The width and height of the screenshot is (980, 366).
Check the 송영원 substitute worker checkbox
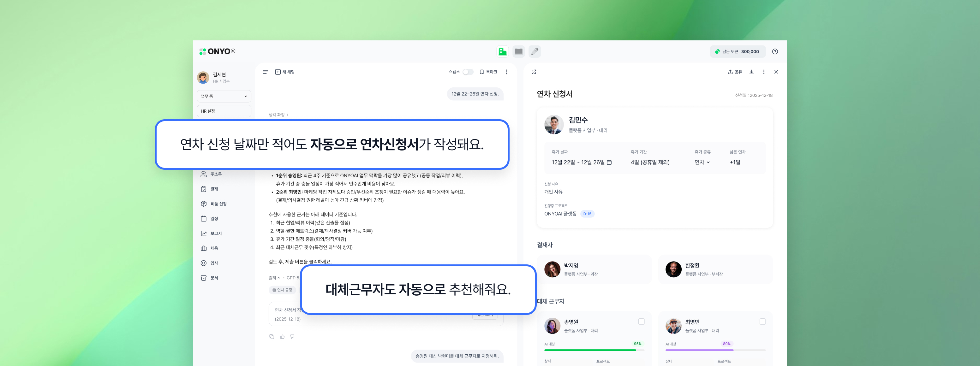tap(642, 322)
